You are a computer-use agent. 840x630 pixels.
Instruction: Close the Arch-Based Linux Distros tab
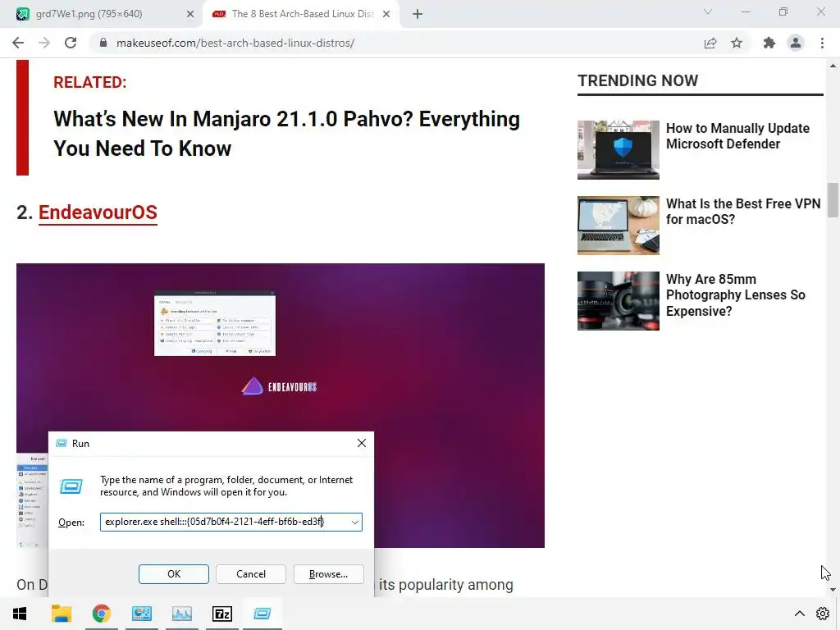pos(386,14)
